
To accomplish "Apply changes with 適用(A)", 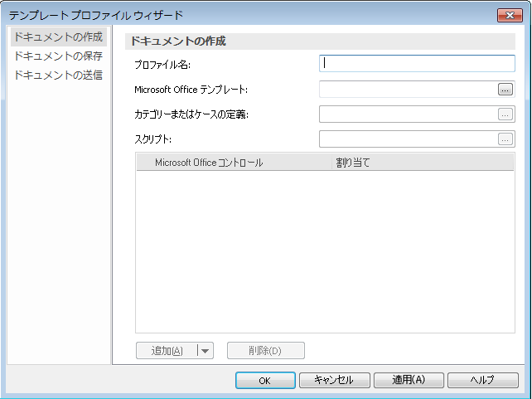I will pyautogui.click(x=409, y=380).
